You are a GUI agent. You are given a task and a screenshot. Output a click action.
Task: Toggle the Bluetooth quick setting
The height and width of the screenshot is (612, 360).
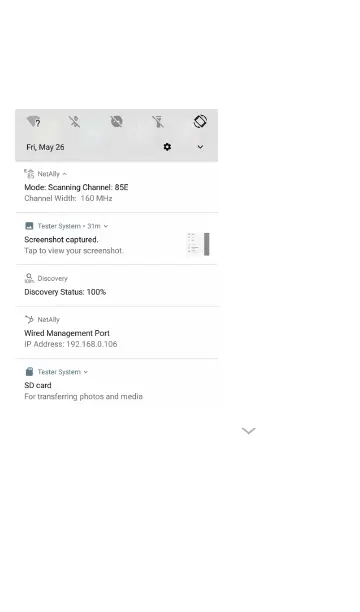[x=75, y=122]
